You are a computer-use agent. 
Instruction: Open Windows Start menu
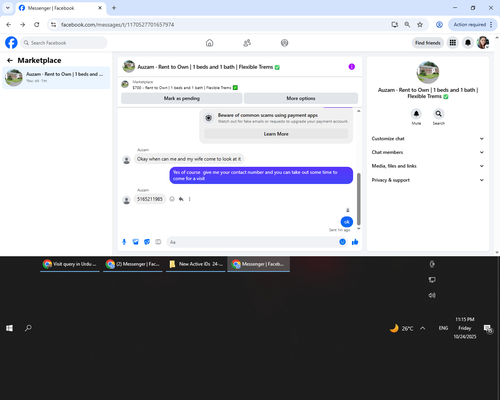click(x=9, y=328)
